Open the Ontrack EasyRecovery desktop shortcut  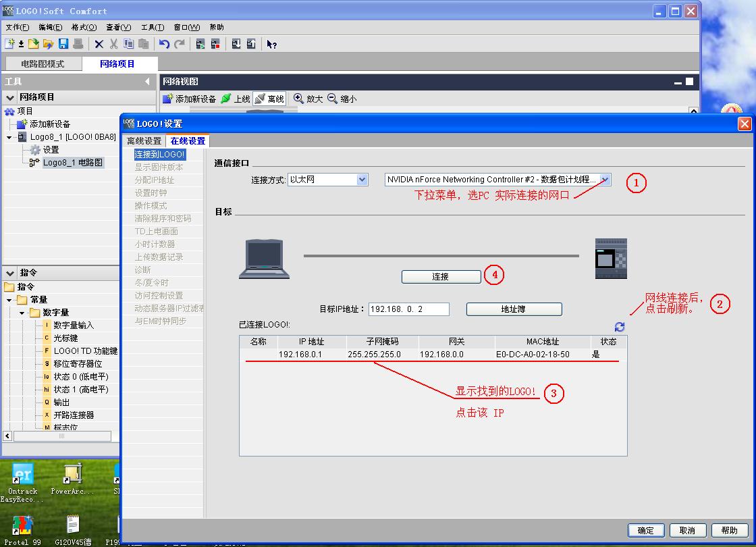click(21, 483)
